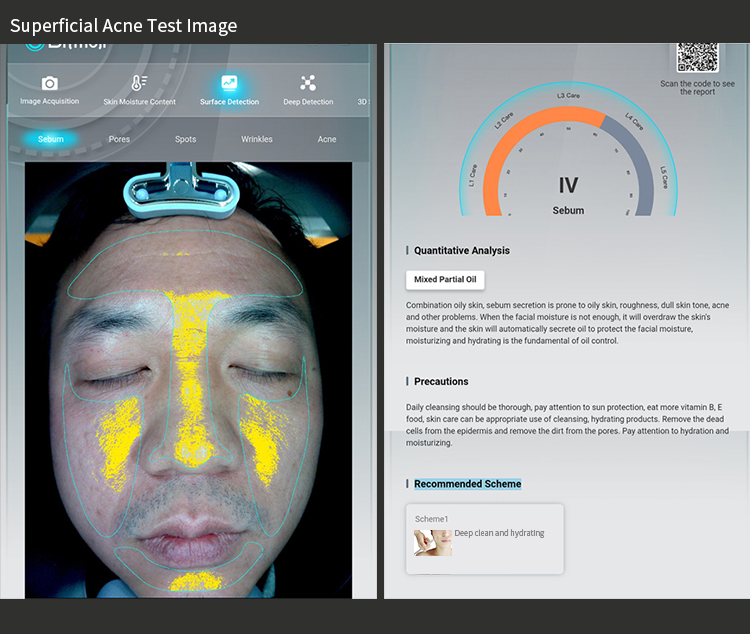Open Scheme1 Deep clean and hydrating card
Screen dimensions: 750x634
[485, 539]
